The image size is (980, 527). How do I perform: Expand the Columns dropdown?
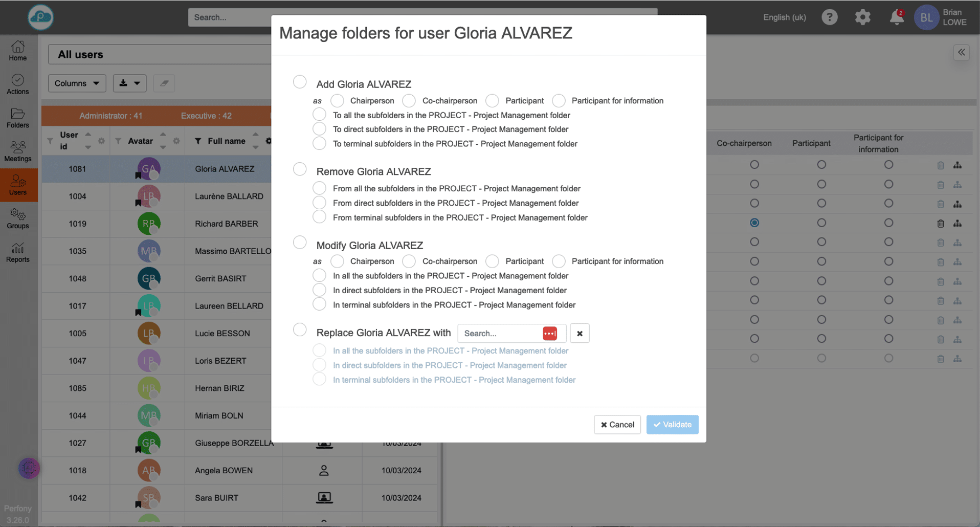tap(77, 83)
